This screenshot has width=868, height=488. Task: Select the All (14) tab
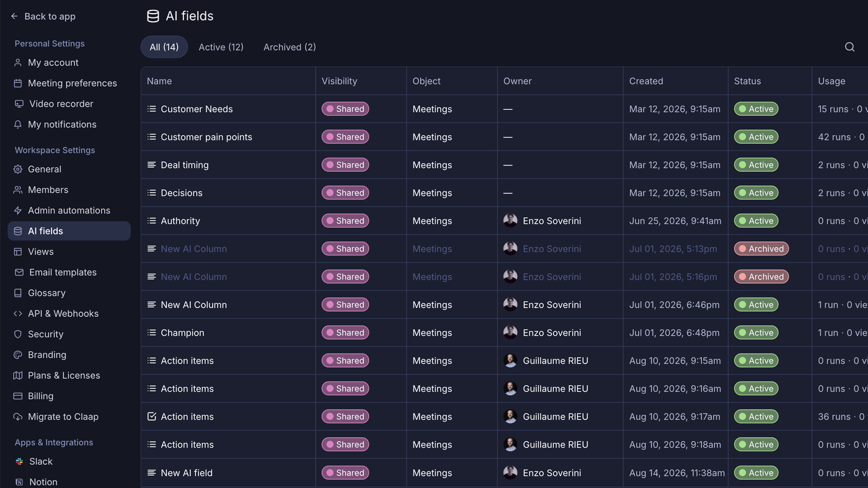coord(164,47)
